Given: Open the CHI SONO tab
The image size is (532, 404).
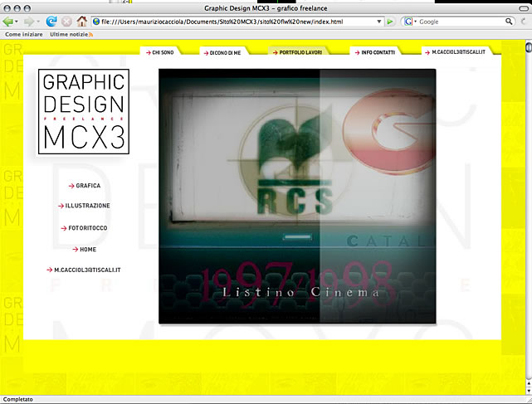Looking at the screenshot, I should pyautogui.click(x=160, y=52).
